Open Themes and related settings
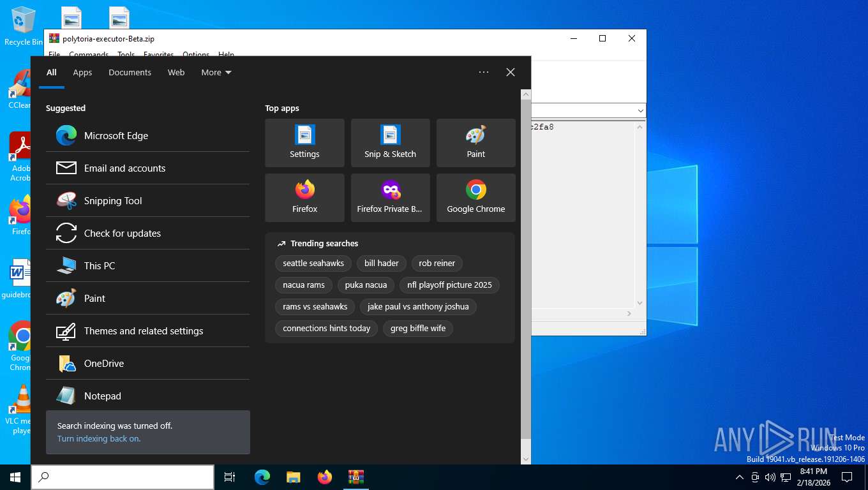Screen dimensions: 868x490 click(147, 331)
